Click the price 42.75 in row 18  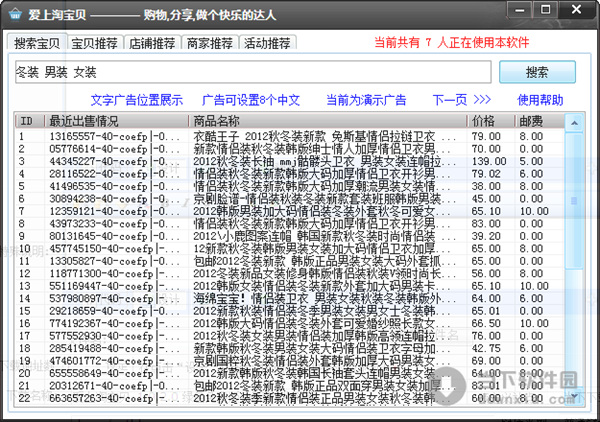point(486,349)
